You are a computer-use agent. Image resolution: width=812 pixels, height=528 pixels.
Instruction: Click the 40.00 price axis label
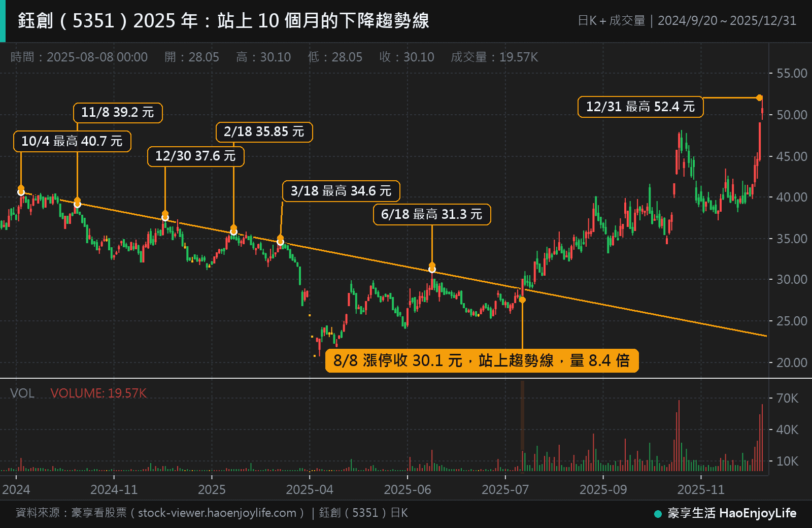tap(792, 197)
